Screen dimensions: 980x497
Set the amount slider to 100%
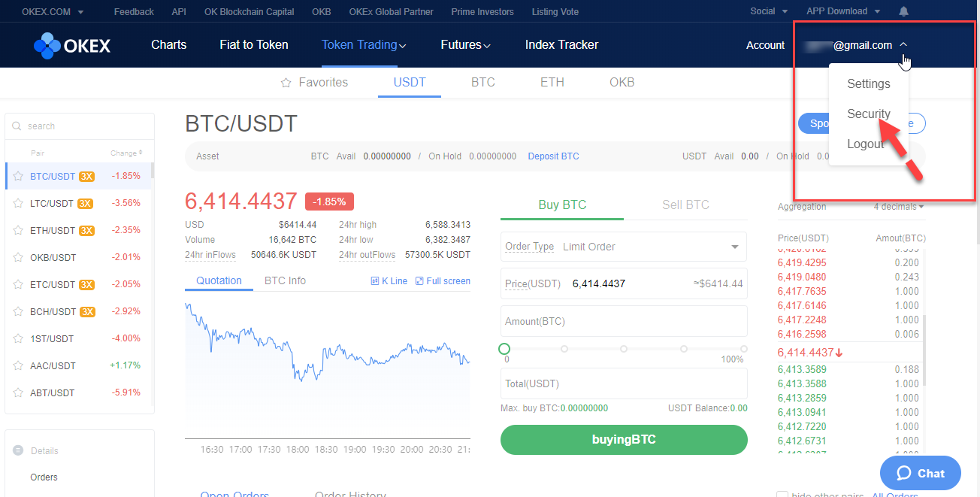pyautogui.click(x=744, y=349)
